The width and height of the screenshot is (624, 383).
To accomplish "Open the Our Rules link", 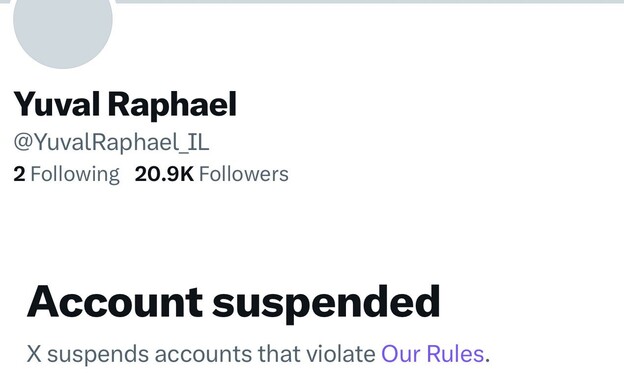I will [433, 354].
